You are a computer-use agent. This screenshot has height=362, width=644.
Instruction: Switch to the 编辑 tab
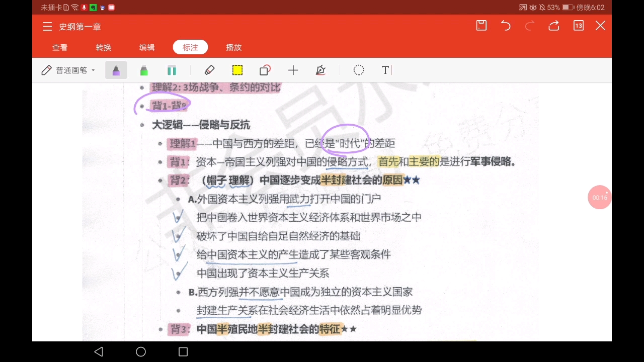click(x=147, y=47)
